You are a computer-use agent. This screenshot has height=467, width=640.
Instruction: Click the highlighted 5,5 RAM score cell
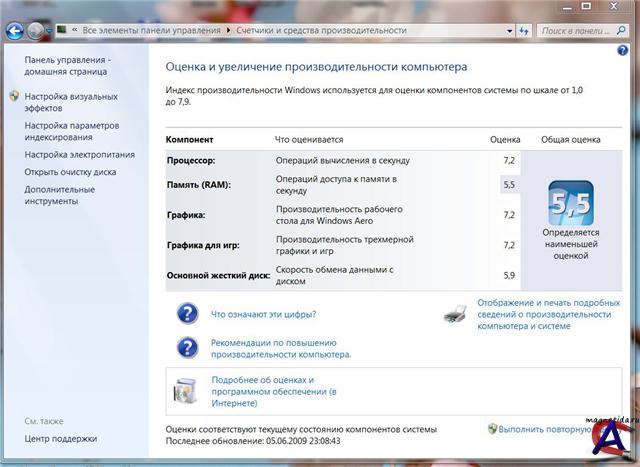[x=509, y=185]
